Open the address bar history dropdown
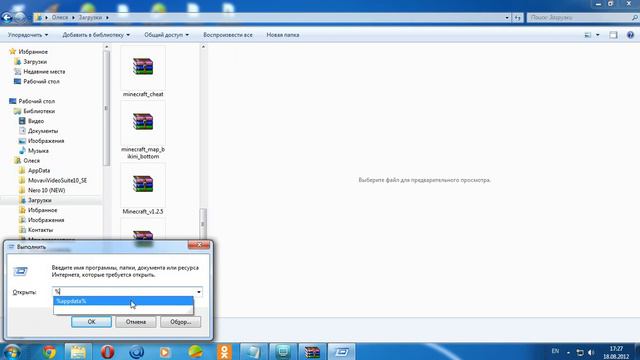The height and width of the screenshot is (360, 640). (507, 18)
